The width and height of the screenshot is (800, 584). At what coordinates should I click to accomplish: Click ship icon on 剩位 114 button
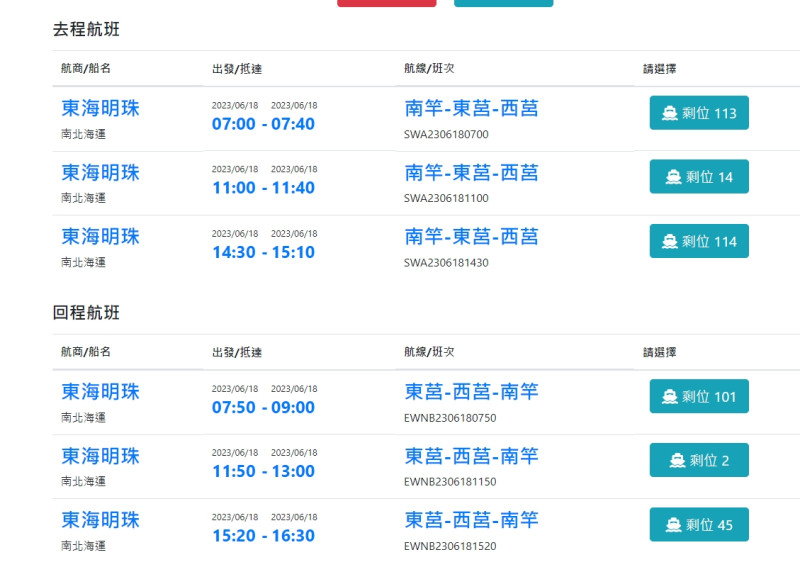[x=669, y=241]
